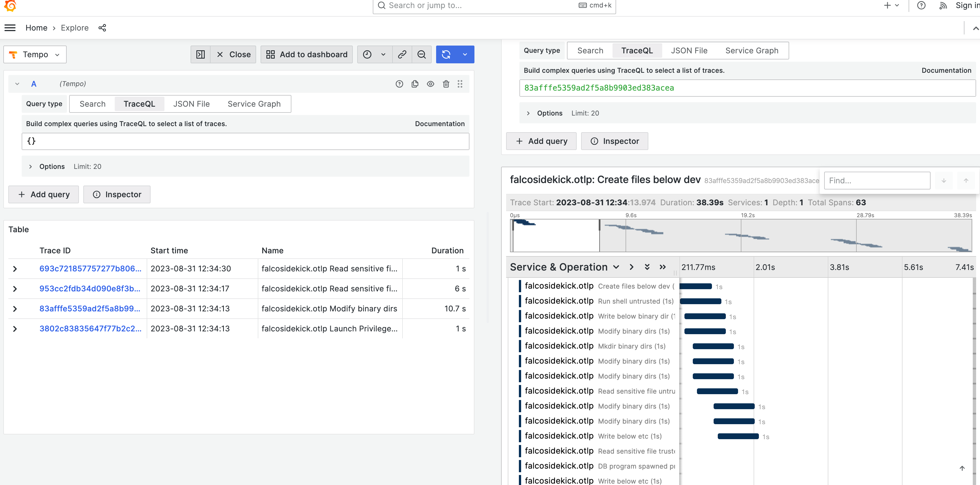Open the refresh interval dropdown arrow
980x485 pixels.
465,54
